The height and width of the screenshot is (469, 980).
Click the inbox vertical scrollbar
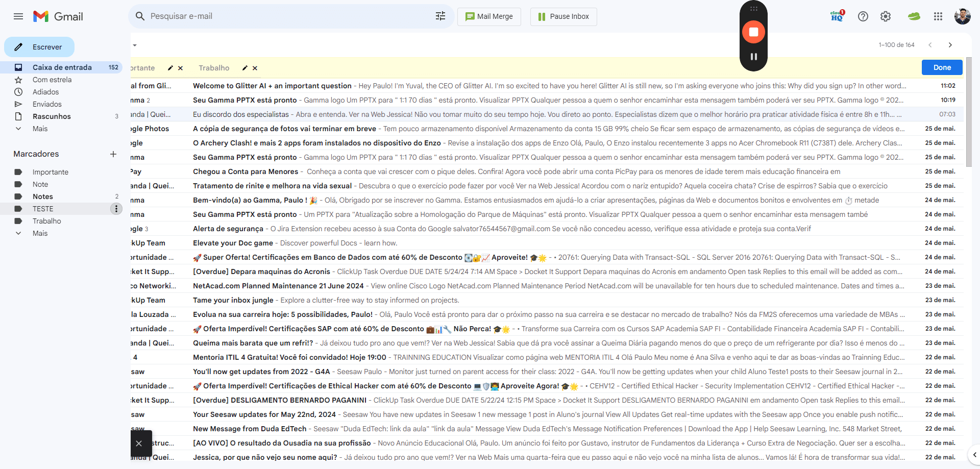coord(969,112)
